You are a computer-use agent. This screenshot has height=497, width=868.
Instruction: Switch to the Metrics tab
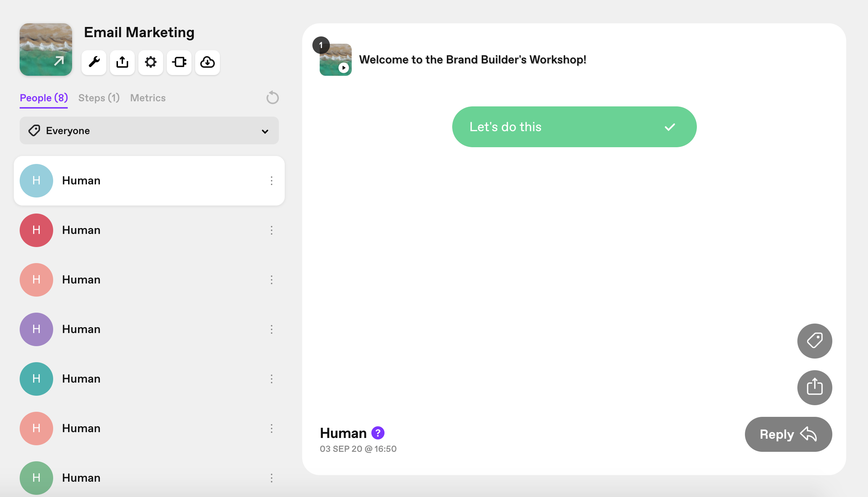[x=148, y=98]
